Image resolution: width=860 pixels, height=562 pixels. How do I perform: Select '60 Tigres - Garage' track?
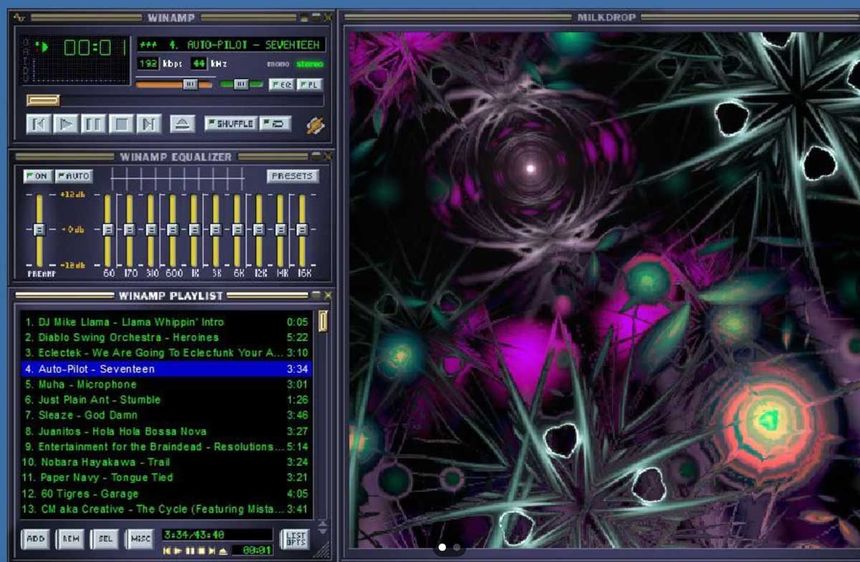(166, 493)
